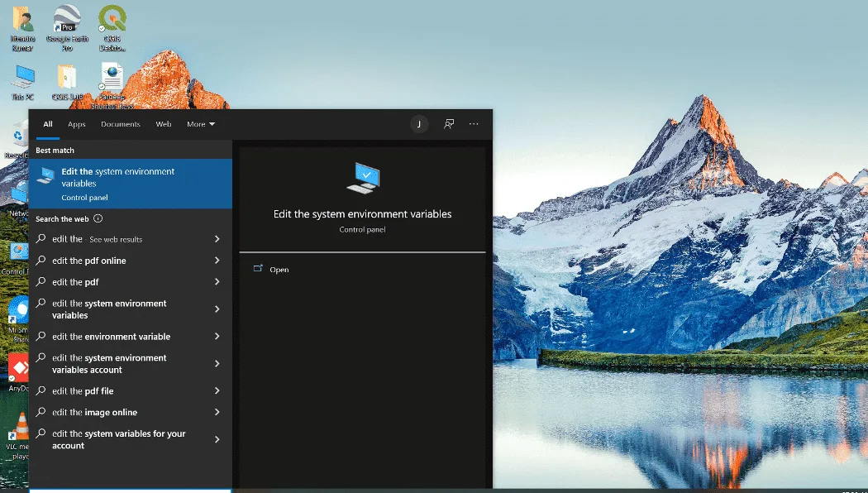Select best match Edit the system environment variables
Viewport: 868px width, 493px height.
click(131, 184)
